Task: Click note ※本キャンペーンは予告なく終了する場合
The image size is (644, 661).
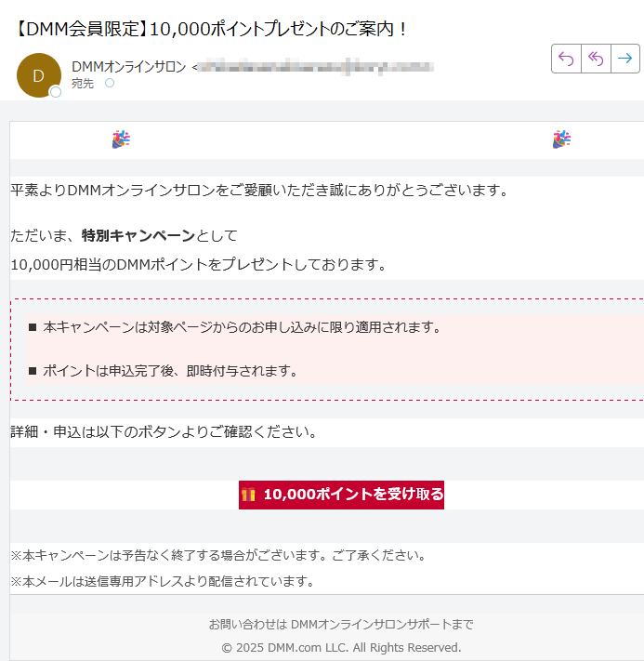Action: pyautogui.click(x=218, y=555)
